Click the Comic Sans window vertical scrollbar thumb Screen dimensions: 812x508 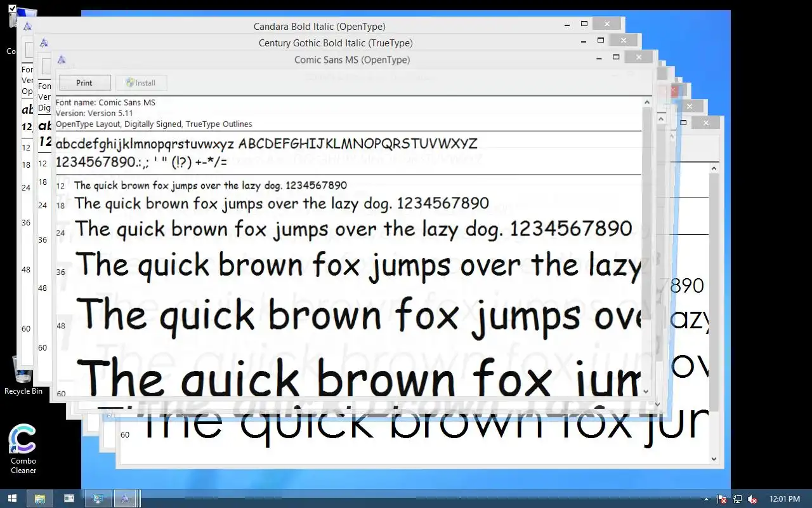tap(647, 213)
